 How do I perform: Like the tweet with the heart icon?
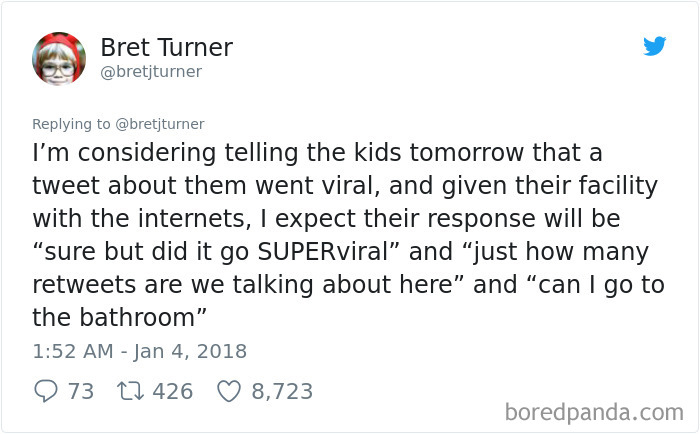pos(229,391)
